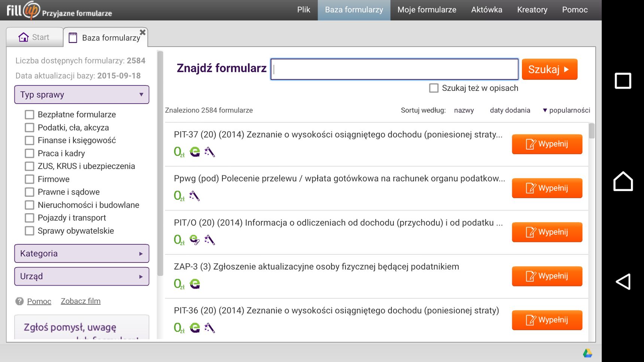644x362 pixels.
Task: Open the Kreatory menu
Action: pos(532,10)
